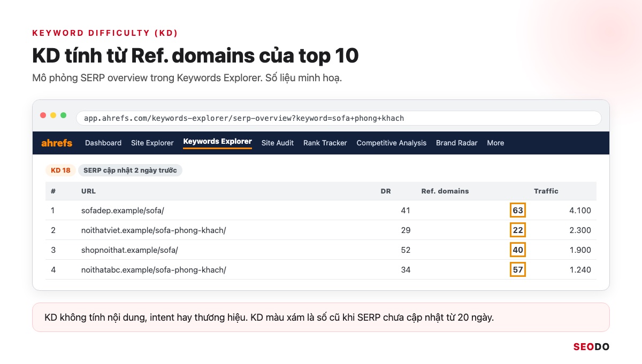Click the green maximize window dot
Screen dimensions: 642x364
coord(63,115)
